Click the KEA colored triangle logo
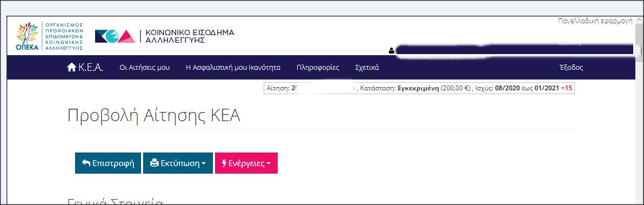Viewport: 644px width, 205px height. tap(115, 36)
